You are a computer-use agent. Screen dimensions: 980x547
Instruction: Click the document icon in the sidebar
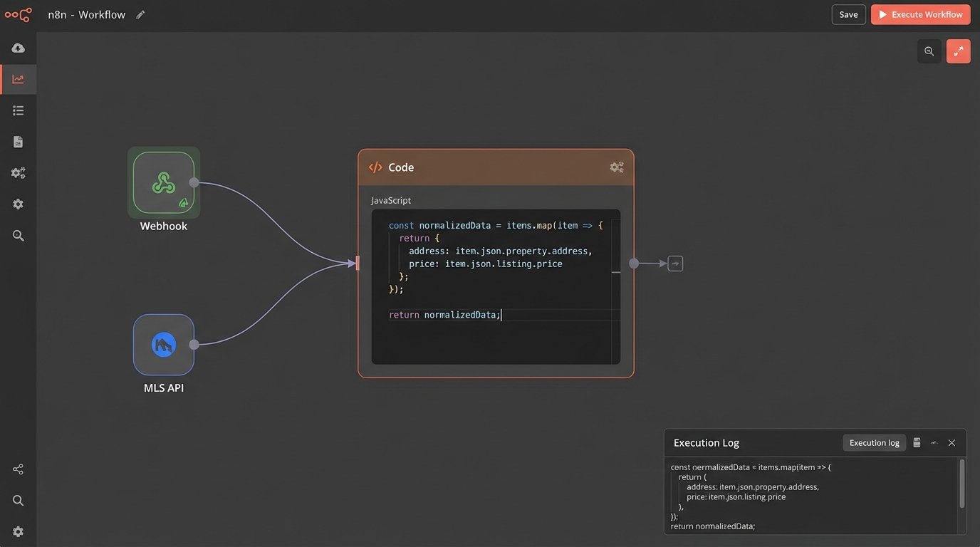pos(18,142)
